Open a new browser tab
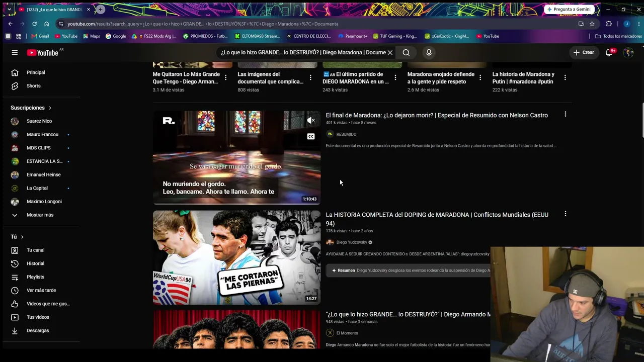 [x=101, y=9]
